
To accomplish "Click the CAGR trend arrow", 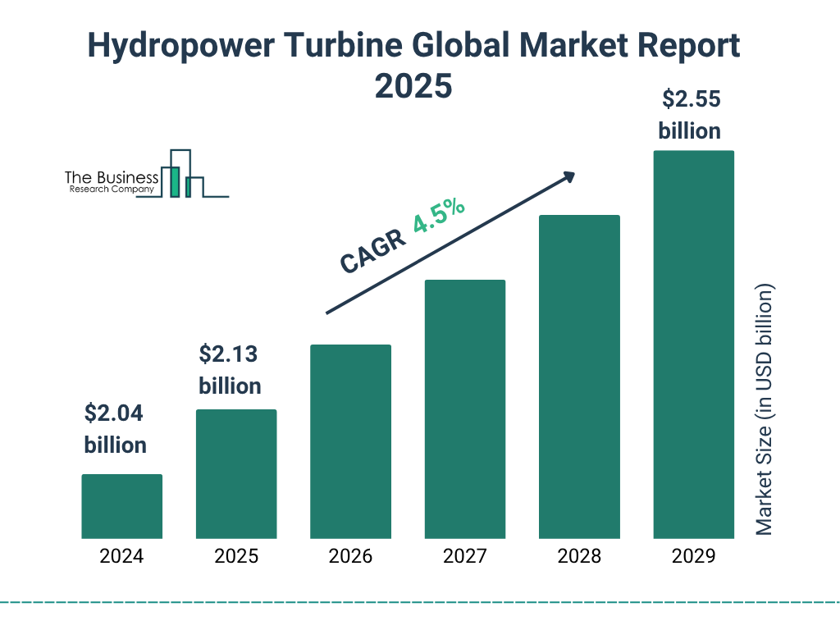I will pyautogui.click(x=450, y=243).
